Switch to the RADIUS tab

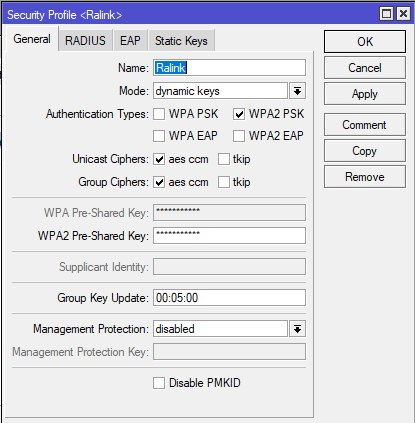click(x=85, y=40)
